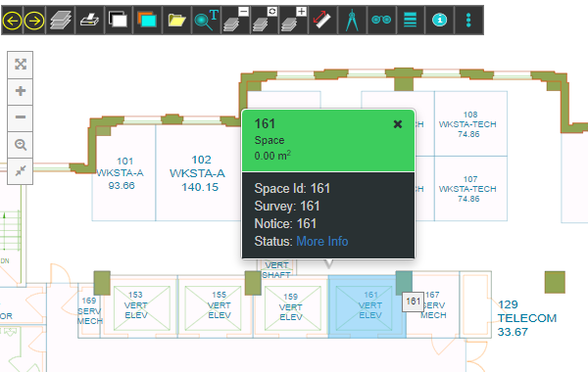Select the text search magnifier tool

click(206, 21)
